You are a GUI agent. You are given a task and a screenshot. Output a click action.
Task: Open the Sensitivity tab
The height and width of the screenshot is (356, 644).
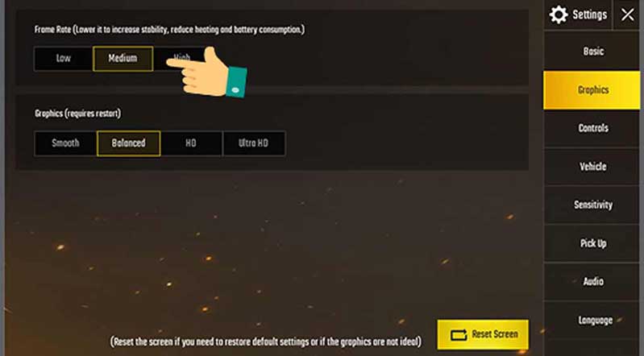coord(592,205)
